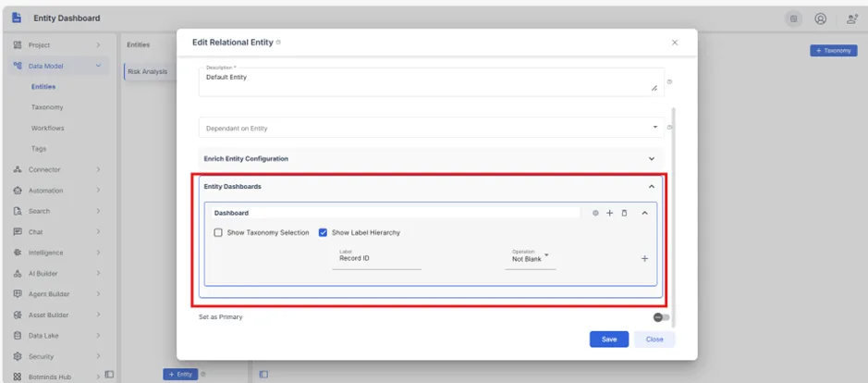868x383 pixels.
Task: Click the + Entity button
Action: (180, 374)
